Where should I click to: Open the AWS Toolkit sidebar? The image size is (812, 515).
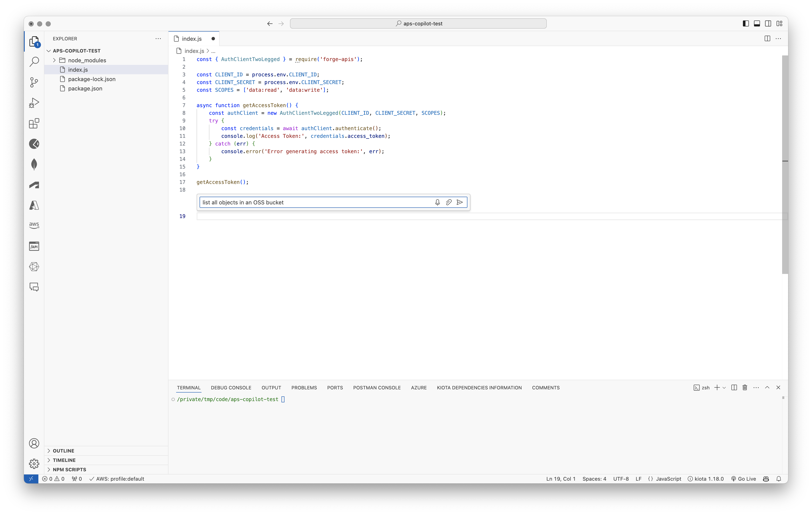click(34, 225)
